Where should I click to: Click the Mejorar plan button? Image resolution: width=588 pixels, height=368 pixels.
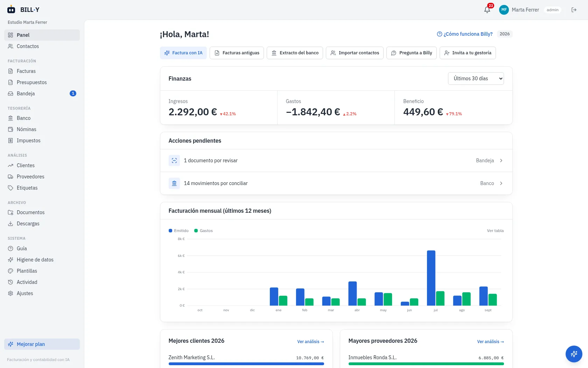click(x=42, y=344)
